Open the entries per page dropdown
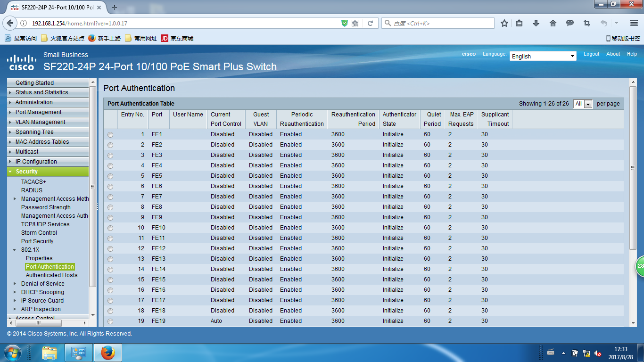 coord(583,104)
